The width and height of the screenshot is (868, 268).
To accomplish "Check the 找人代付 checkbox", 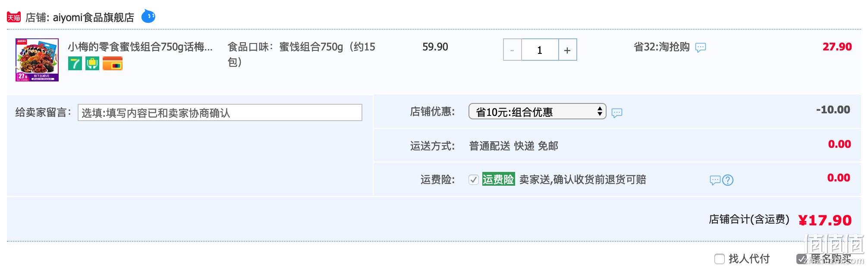I will coord(720,259).
